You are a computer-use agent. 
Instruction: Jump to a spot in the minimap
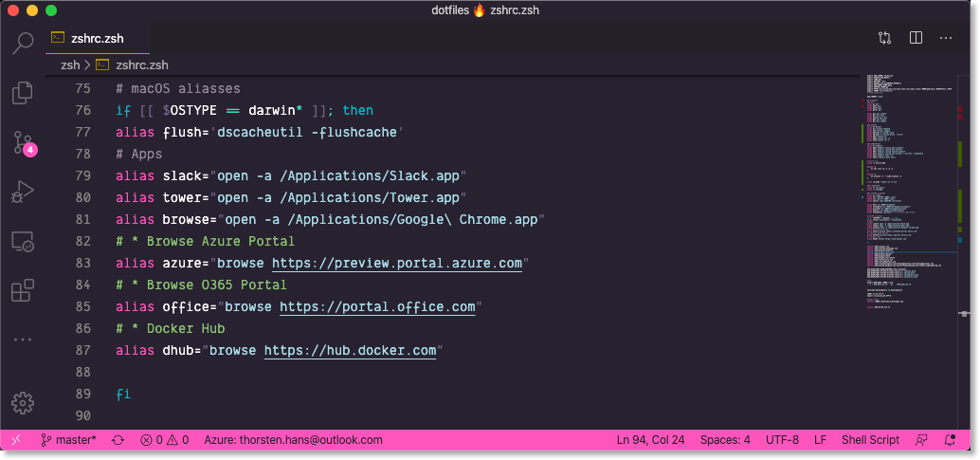click(x=910, y=190)
